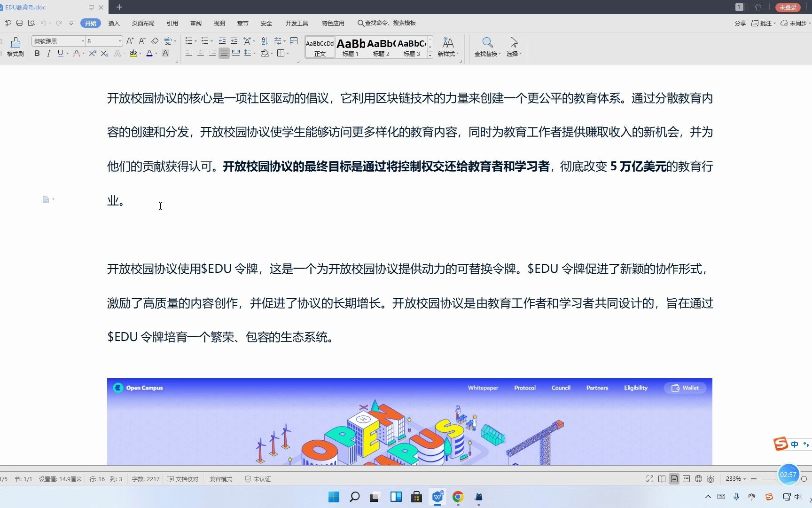This screenshot has width=812, height=508.
Task: Expand numbered list options dropdown
Action: 211,41
